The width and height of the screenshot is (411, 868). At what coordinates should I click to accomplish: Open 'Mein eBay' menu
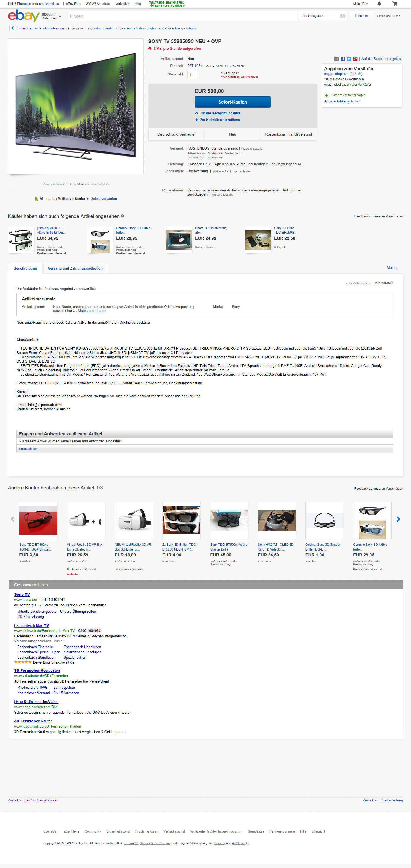(360, 4)
